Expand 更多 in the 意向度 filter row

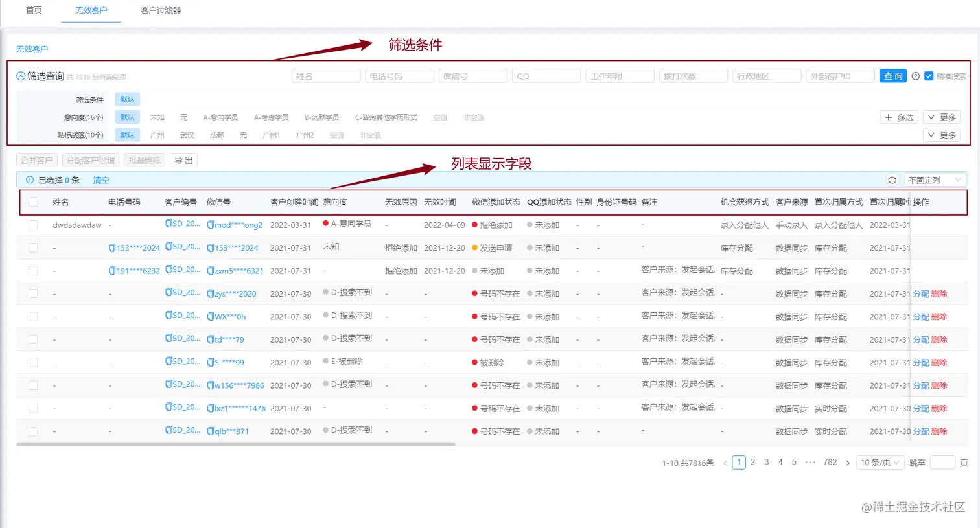point(942,117)
